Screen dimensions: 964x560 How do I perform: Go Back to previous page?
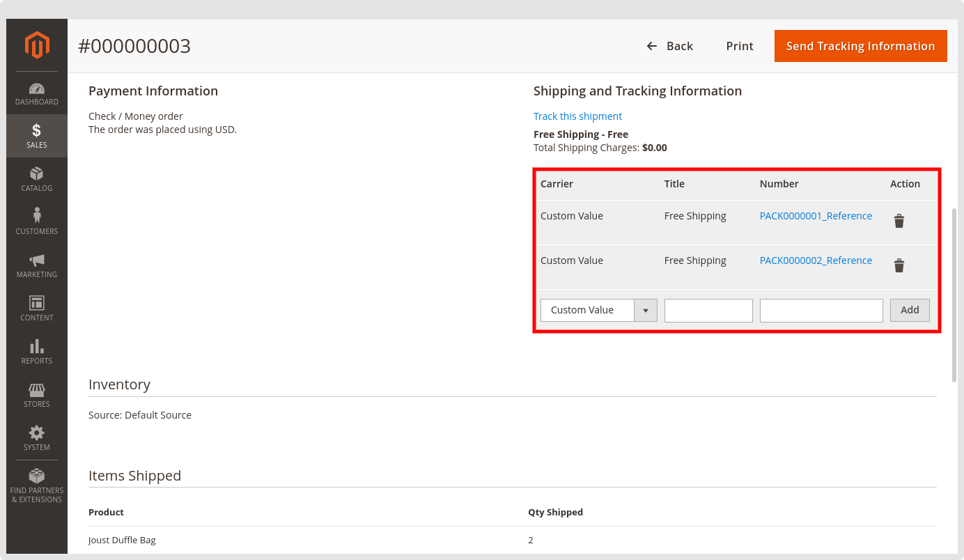click(669, 46)
